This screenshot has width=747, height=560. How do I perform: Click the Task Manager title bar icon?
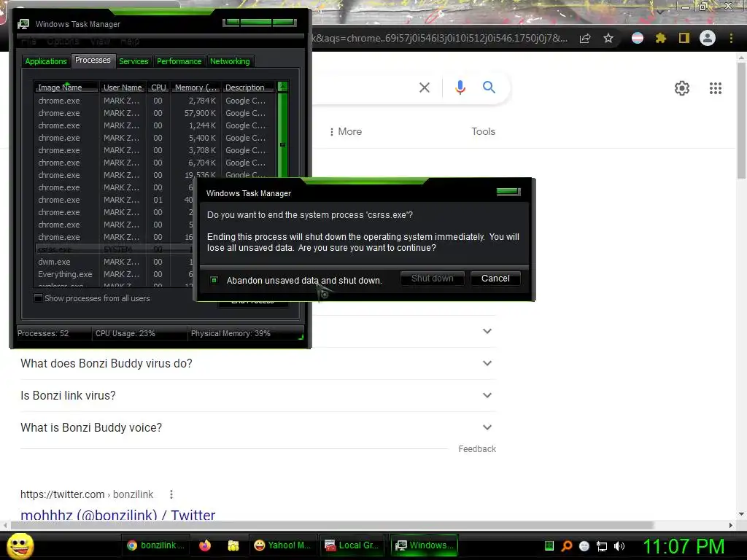pos(23,24)
